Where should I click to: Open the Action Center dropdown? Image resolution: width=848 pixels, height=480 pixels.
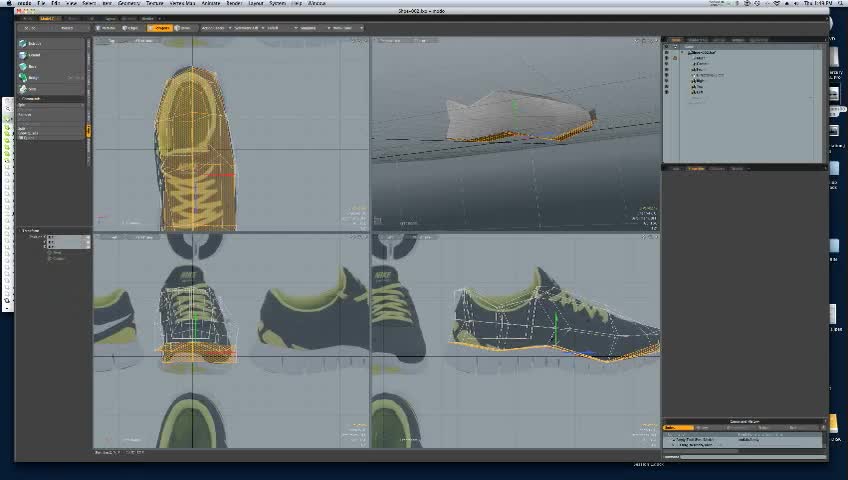pyautogui.click(x=214, y=28)
